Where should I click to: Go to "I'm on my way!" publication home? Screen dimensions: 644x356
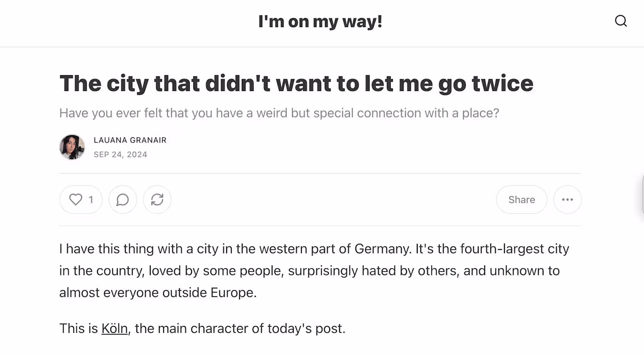pos(320,21)
